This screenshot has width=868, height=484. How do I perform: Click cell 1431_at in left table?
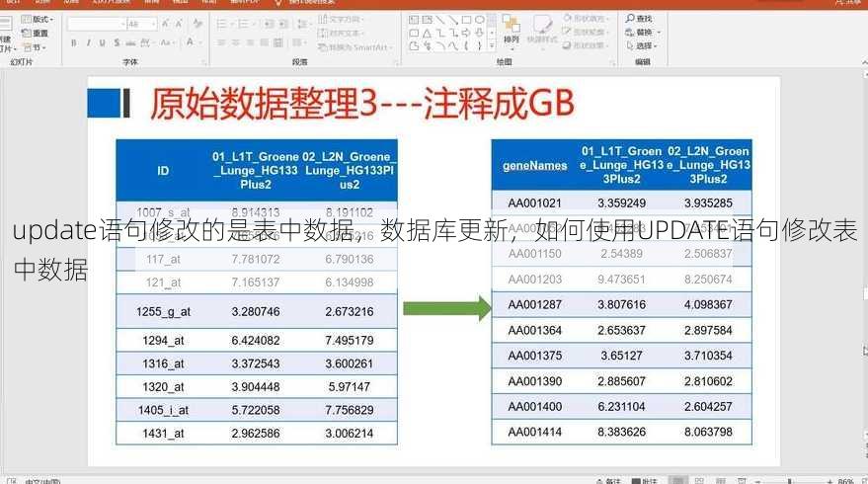163,433
